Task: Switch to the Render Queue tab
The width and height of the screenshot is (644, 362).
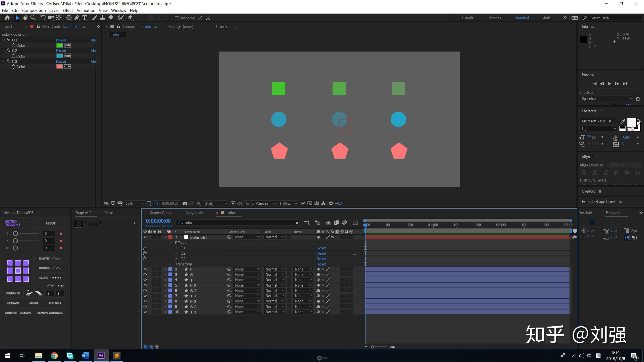Action: [161, 213]
